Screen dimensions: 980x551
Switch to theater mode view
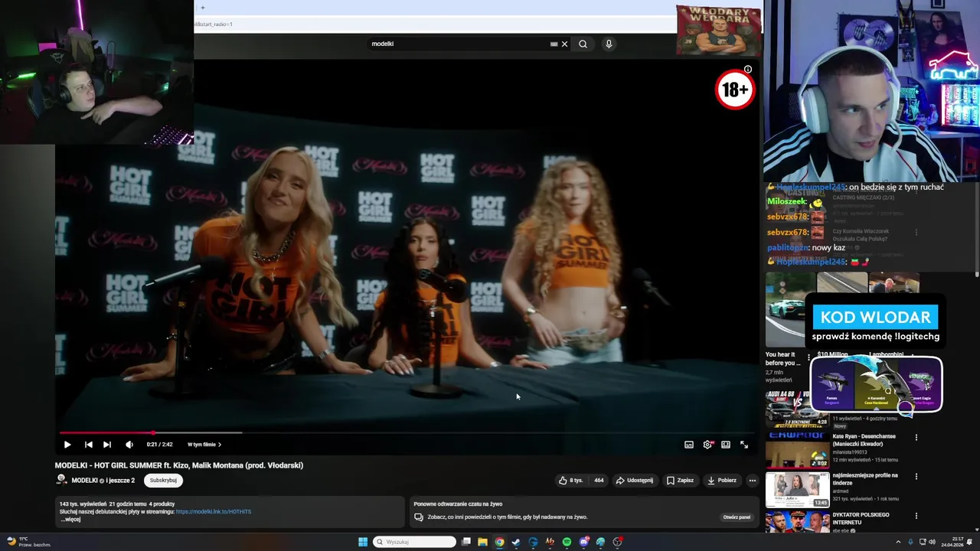click(726, 445)
